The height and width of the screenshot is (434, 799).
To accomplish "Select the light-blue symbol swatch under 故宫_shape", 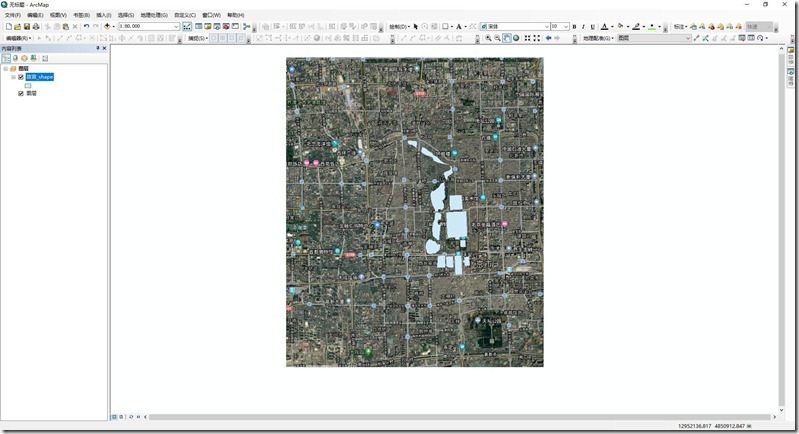I will pyautogui.click(x=28, y=86).
